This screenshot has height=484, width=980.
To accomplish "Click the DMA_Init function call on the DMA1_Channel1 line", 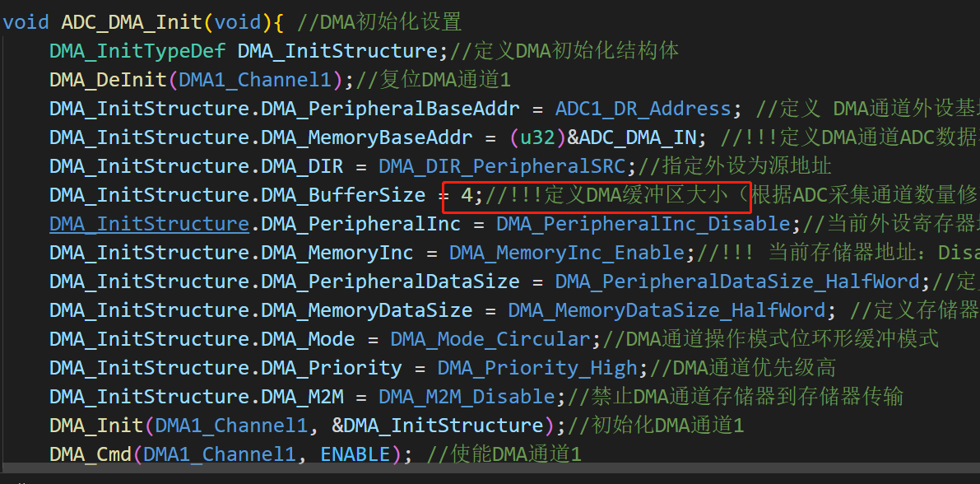I will pos(97,426).
